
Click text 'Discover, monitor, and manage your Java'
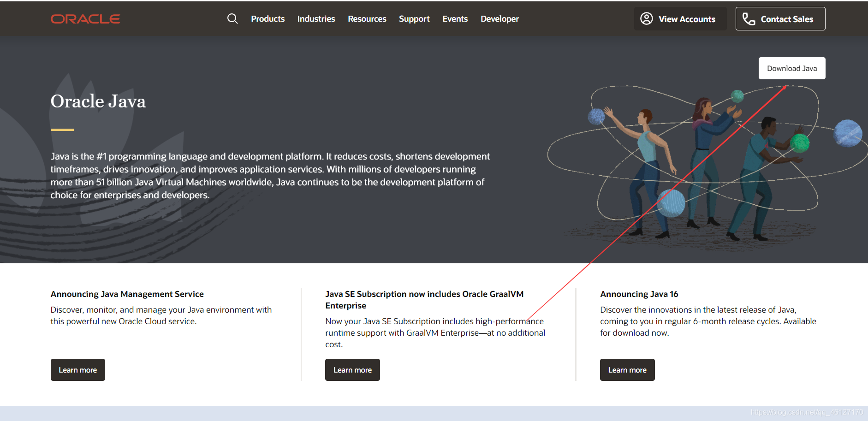coord(161,315)
